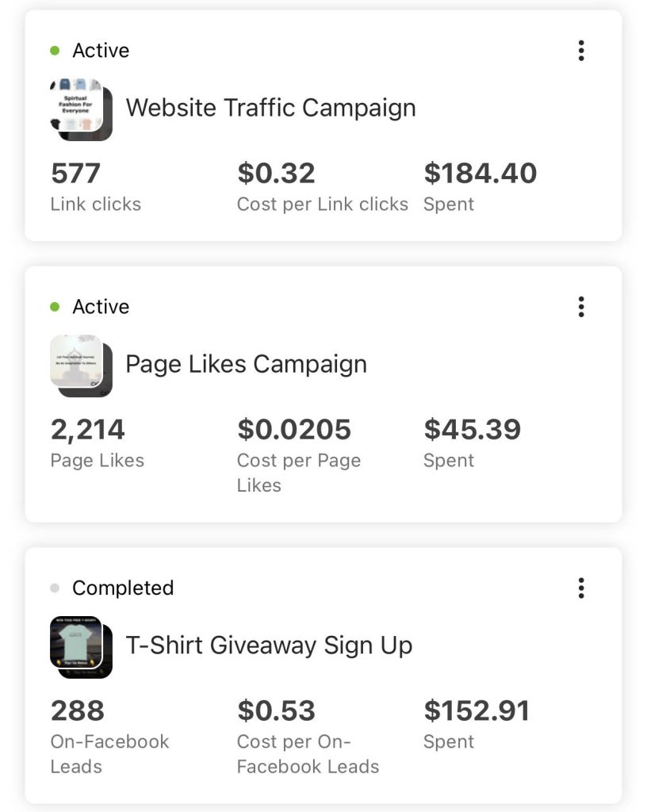Open the Page Likes Campaign title
647x812 pixels.
(246, 364)
